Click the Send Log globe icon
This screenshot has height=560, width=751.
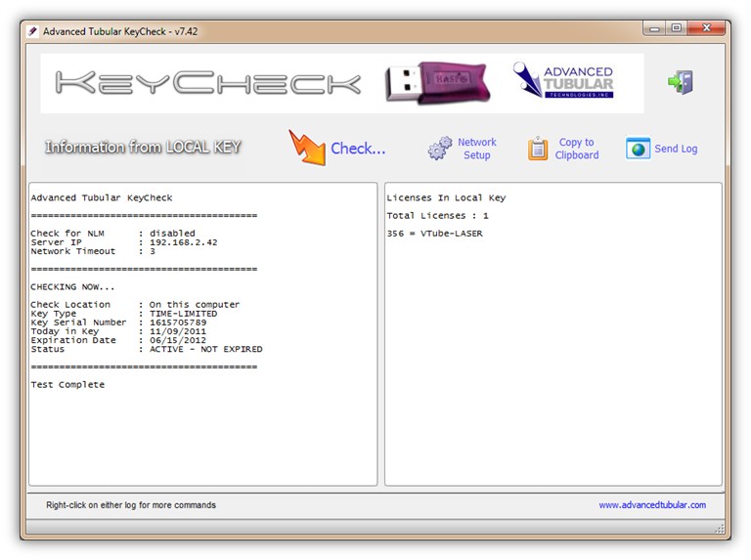point(638,149)
